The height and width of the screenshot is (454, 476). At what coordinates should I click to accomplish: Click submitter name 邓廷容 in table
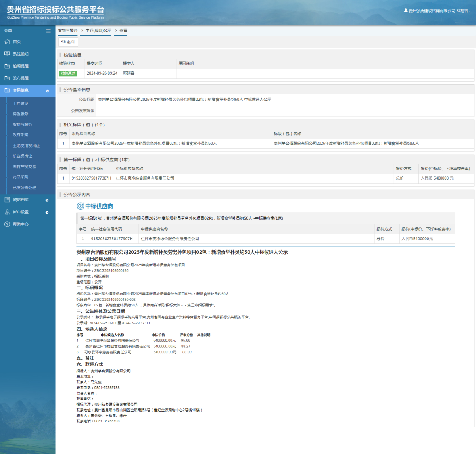[x=129, y=73]
